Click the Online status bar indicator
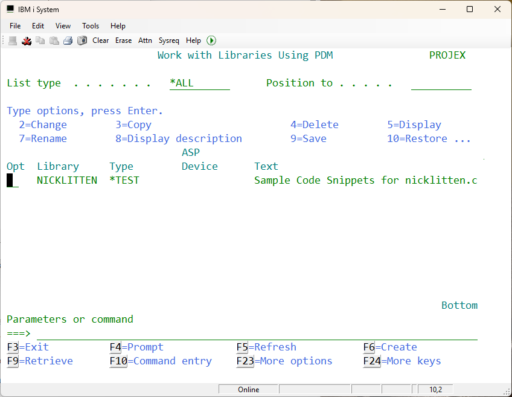The width and height of the screenshot is (512, 397). pos(248,390)
